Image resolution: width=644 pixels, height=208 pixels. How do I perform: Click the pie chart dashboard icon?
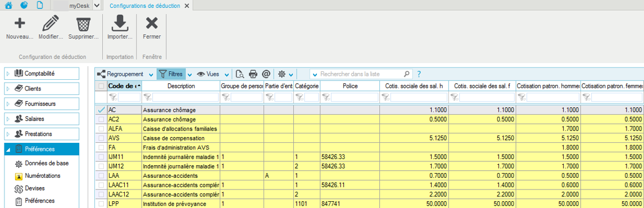pyautogui.click(x=24, y=6)
